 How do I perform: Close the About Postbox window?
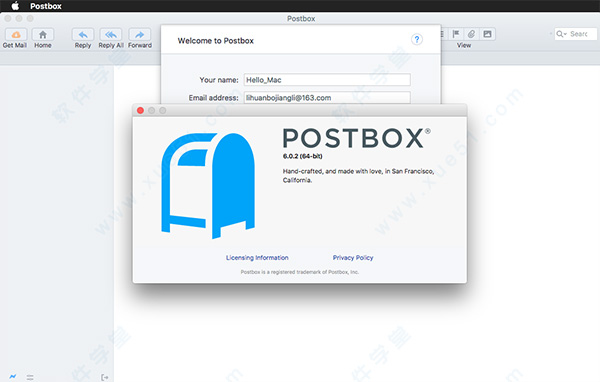coord(140,110)
